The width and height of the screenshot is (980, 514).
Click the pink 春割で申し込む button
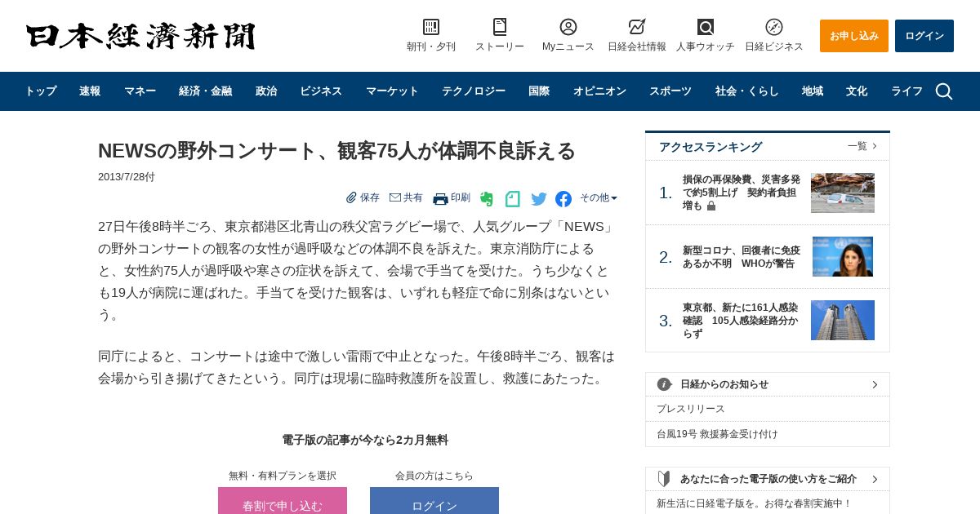click(x=283, y=501)
